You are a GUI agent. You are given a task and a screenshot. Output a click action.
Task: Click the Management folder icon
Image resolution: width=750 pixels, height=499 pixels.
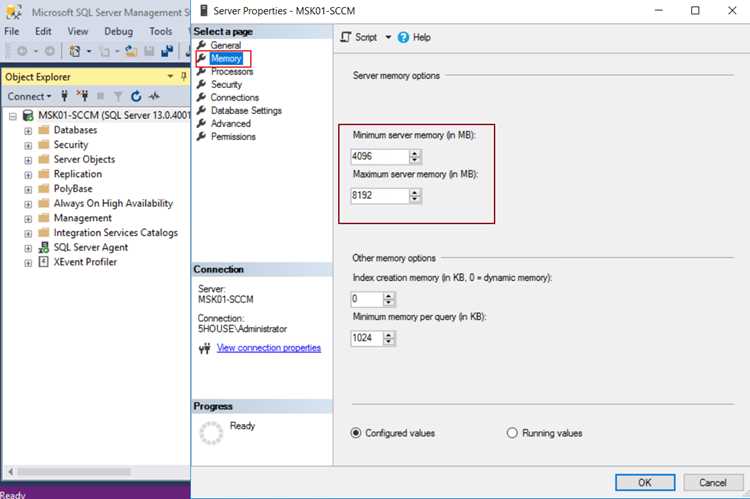point(44,218)
